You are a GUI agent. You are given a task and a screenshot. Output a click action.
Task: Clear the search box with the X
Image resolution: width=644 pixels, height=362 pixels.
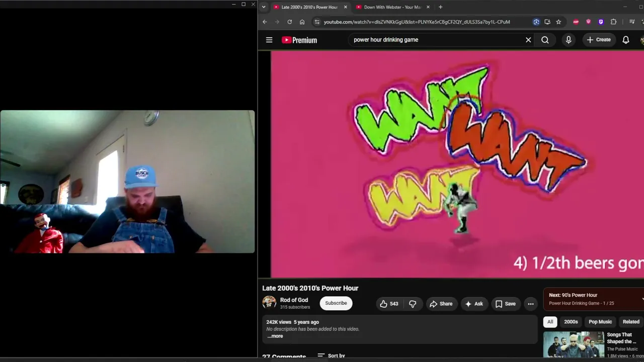coord(528,40)
